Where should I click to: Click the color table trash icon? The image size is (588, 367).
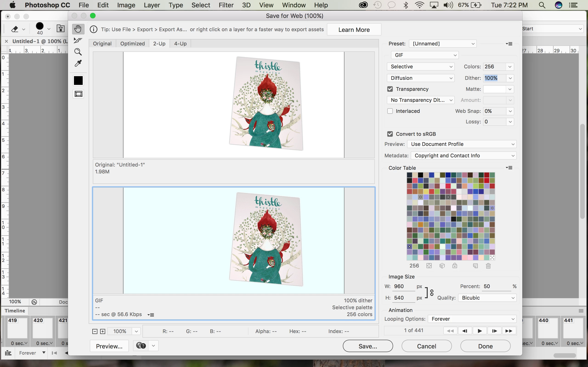[488, 266]
